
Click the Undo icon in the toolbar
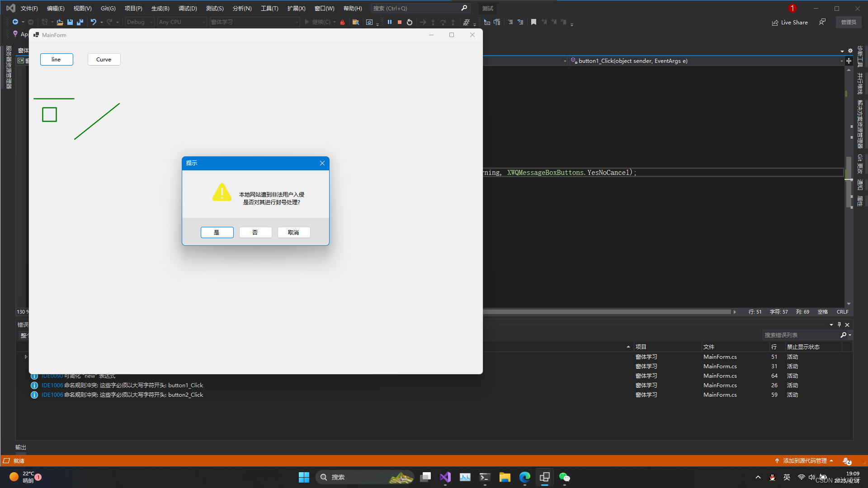point(93,22)
